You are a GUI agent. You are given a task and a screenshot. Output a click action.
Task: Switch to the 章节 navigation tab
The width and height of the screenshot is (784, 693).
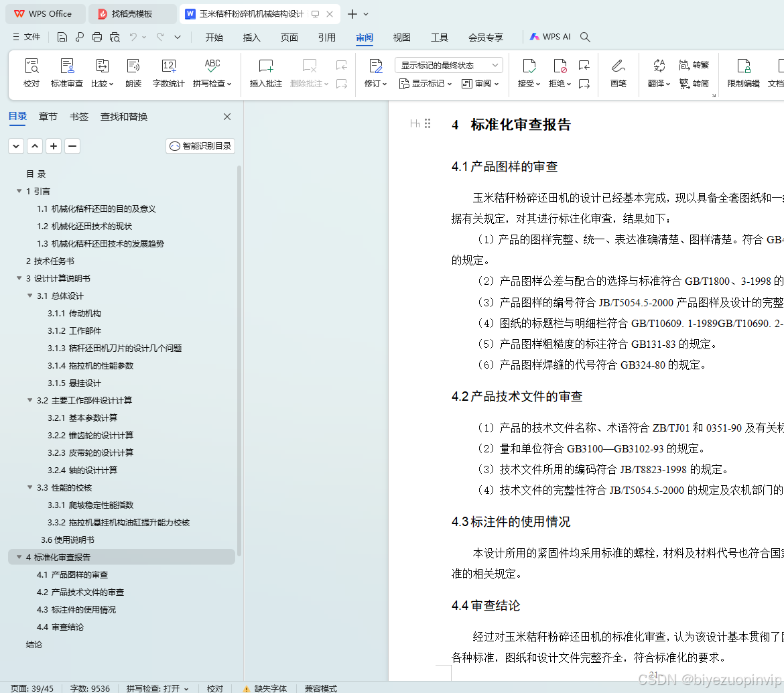48,117
